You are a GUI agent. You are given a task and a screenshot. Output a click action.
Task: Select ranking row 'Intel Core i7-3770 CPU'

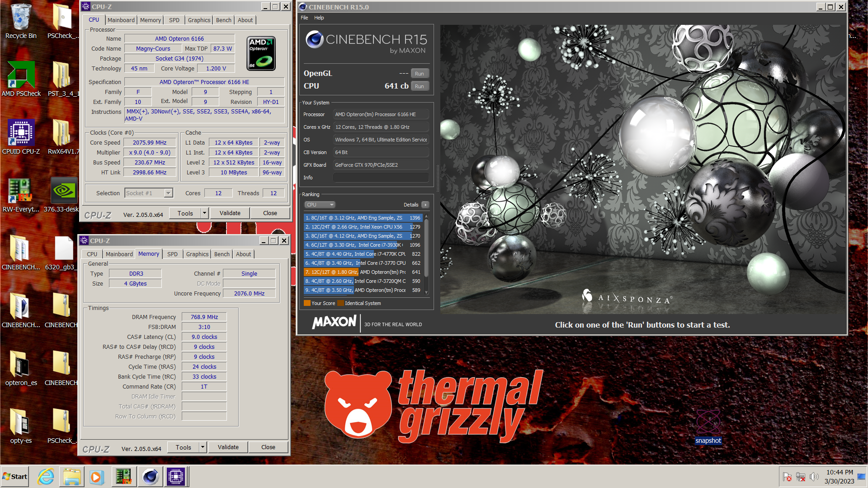pos(363,263)
